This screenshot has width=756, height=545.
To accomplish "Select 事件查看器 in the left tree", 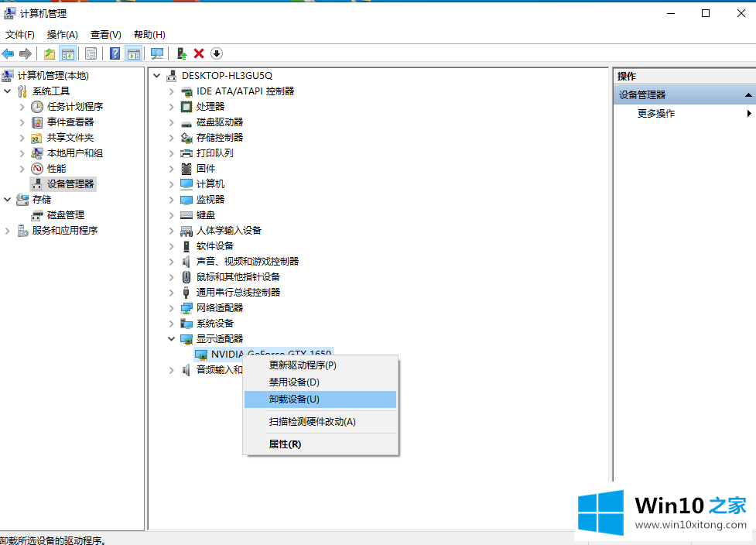I will (70, 122).
